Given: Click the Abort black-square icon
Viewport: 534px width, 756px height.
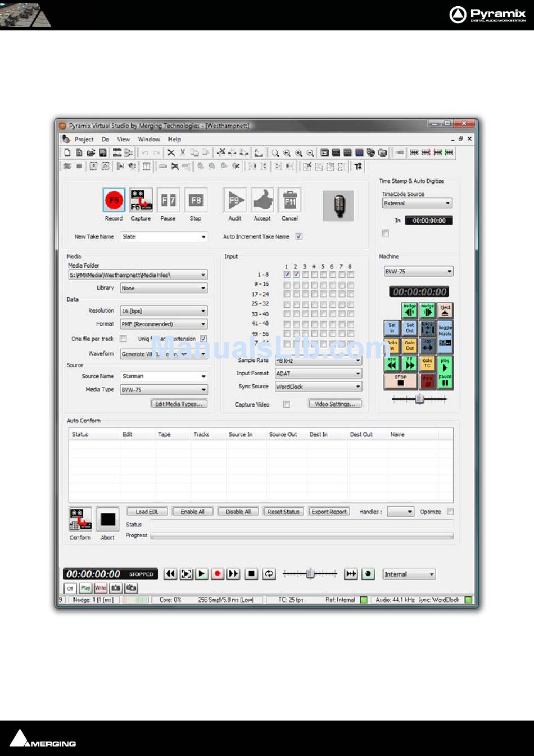Looking at the screenshot, I should (x=108, y=519).
